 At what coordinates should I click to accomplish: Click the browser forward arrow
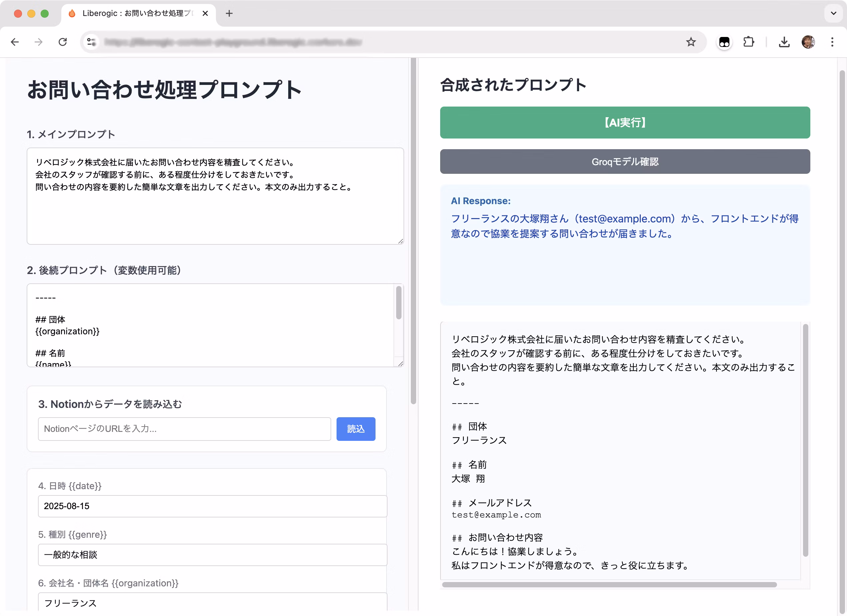[38, 42]
